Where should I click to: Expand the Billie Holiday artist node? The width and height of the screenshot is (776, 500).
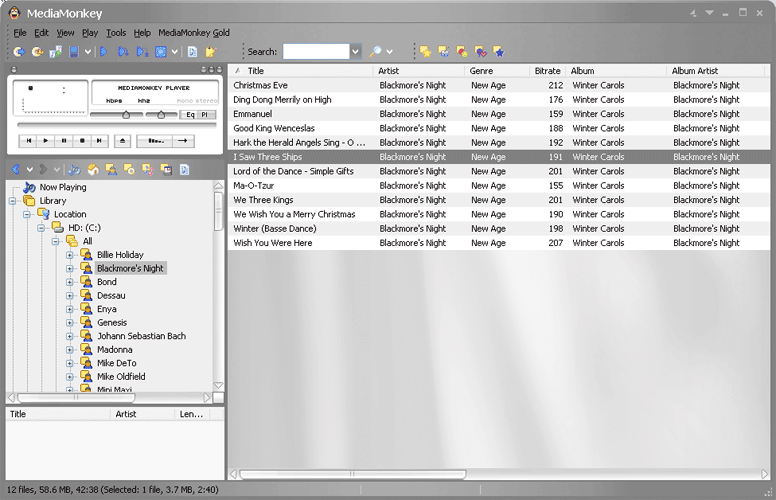click(70, 255)
